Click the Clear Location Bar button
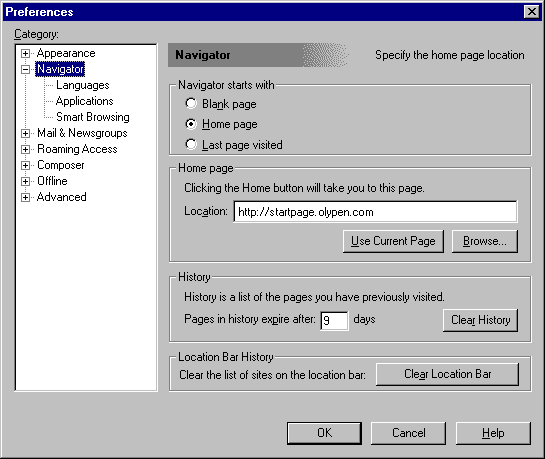The height and width of the screenshot is (459, 545). click(x=447, y=374)
